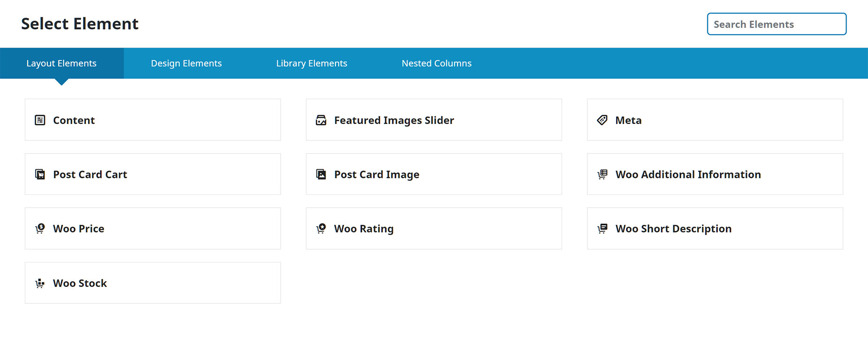Viewport: 868px width, 347px height.
Task: Click the Woo Price cart icon
Action: coord(40,229)
